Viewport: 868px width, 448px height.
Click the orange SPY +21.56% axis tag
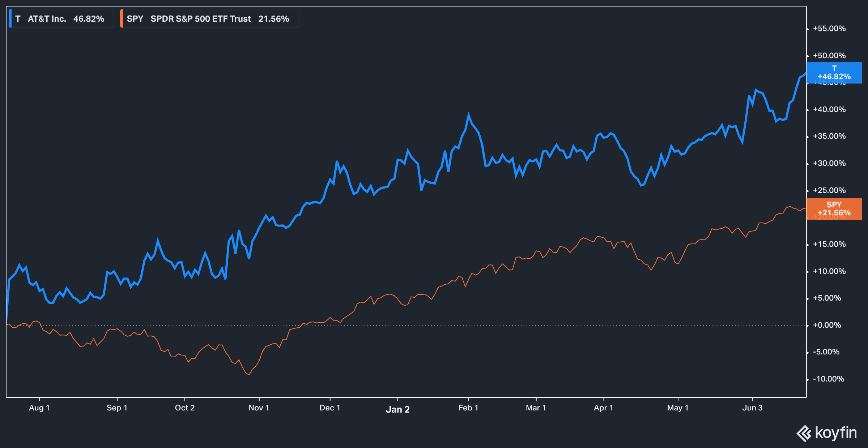pos(834,209)
